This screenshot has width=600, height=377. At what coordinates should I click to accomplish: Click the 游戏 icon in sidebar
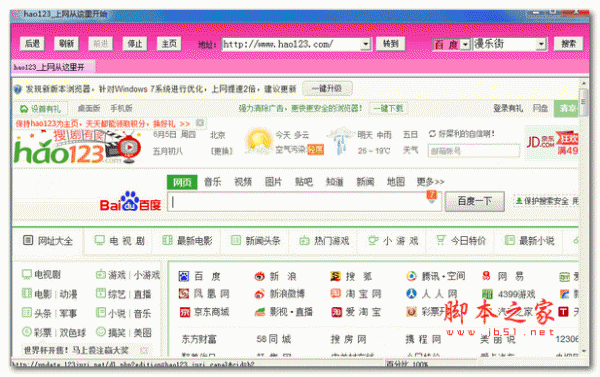tap(100, 274)
